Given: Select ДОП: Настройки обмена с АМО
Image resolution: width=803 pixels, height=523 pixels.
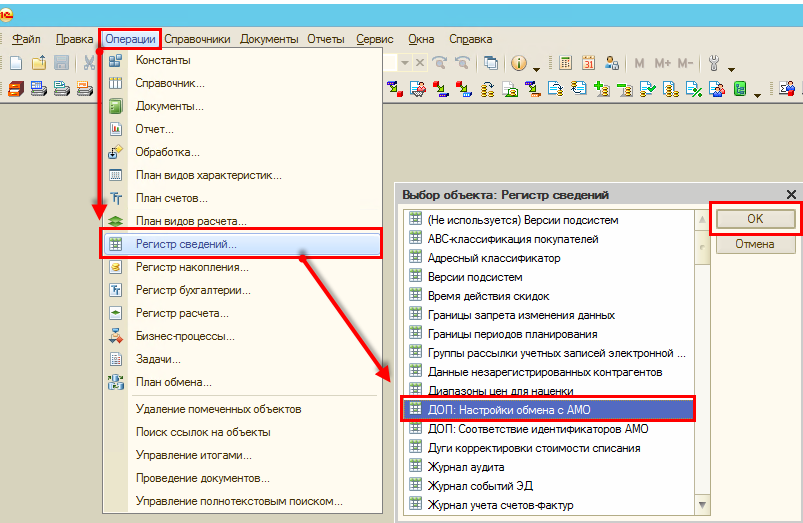Looking at the screenshot, I should point(548,409).
